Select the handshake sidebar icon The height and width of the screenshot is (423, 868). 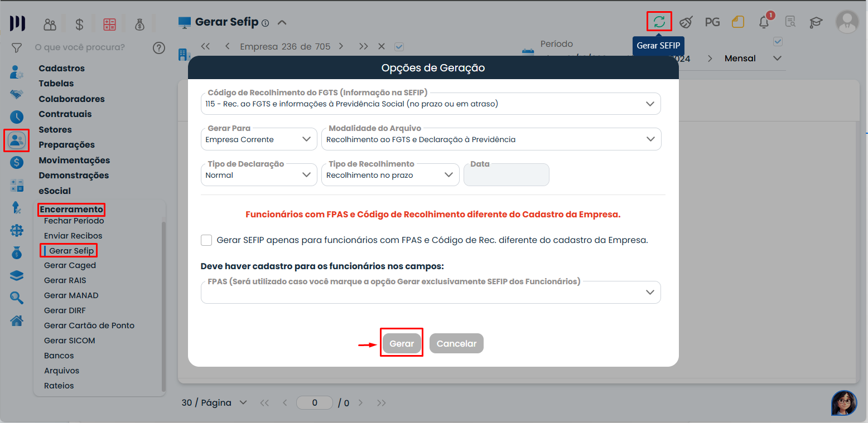(17, 94)
